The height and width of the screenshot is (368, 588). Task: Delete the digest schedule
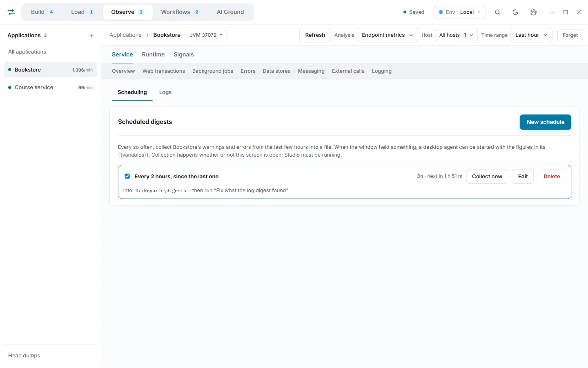[552, 177]
